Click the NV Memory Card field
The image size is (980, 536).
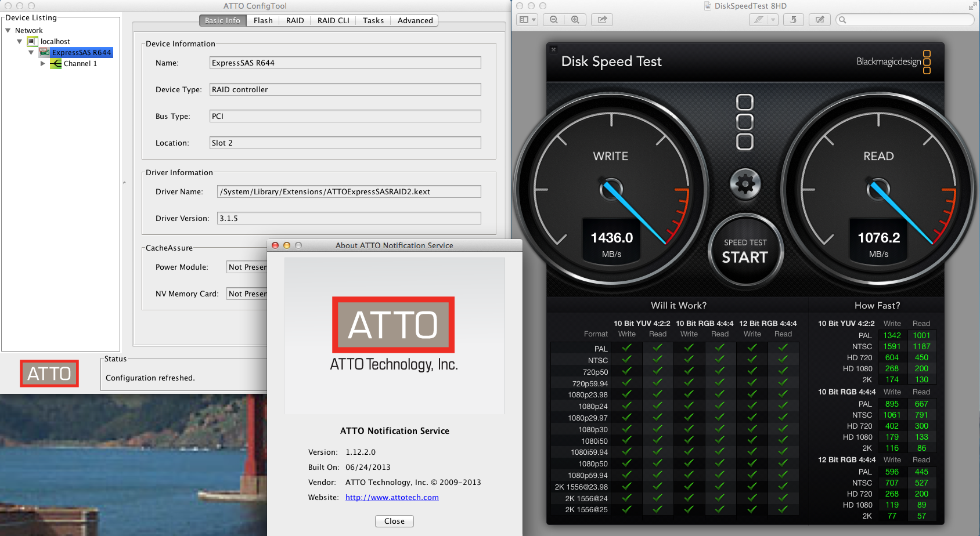tap(247, 294)
